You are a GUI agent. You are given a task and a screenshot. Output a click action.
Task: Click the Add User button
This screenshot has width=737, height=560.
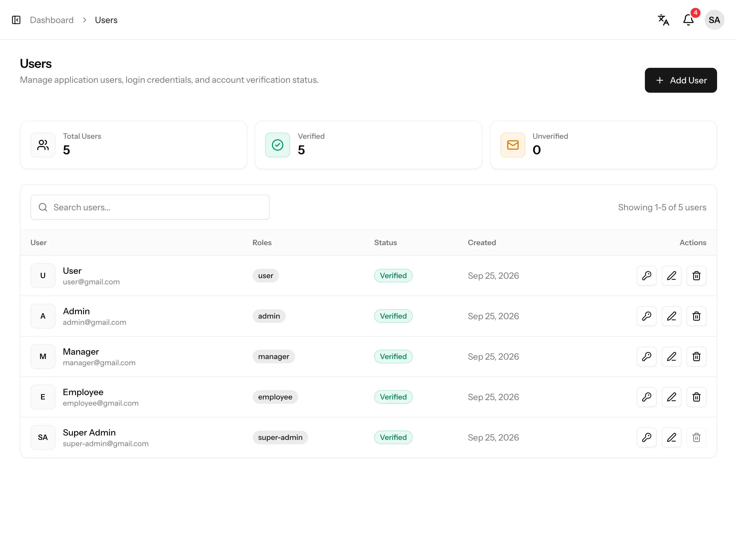[x=680, y=80]
